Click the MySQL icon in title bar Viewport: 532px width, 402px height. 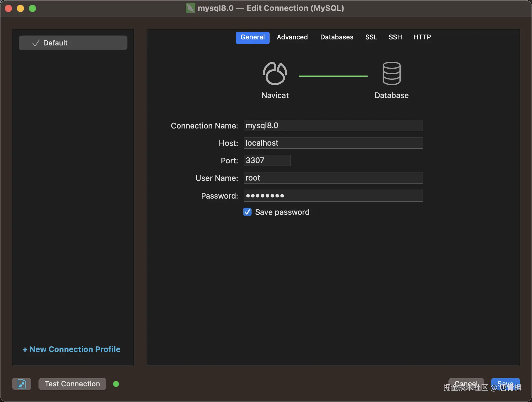190,8
